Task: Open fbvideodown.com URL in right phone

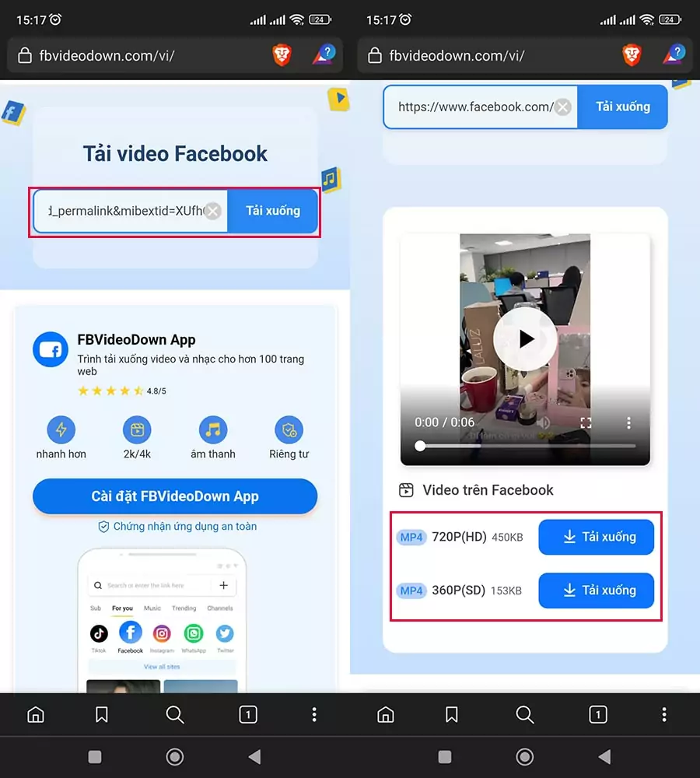Action: [x=457, y=55]
